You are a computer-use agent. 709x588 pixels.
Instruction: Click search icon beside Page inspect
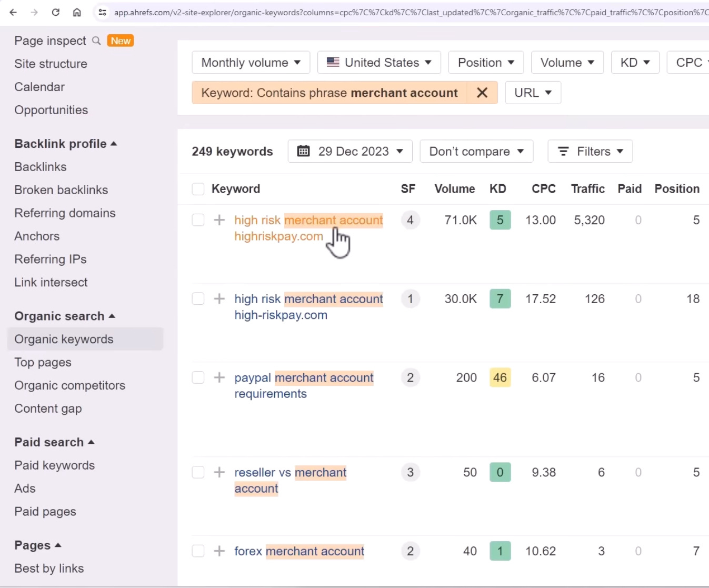(x=96, y=41)
